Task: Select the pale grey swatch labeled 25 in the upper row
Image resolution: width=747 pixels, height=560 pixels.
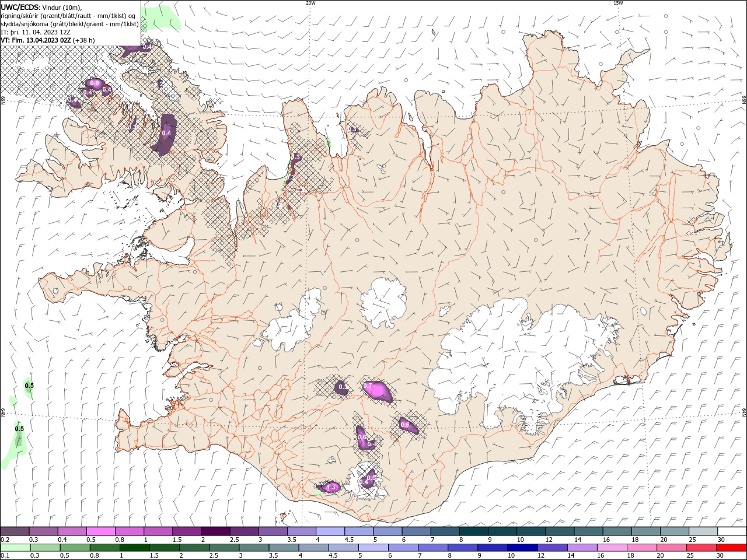Action: pyautogui.click(x=703, y=531)
